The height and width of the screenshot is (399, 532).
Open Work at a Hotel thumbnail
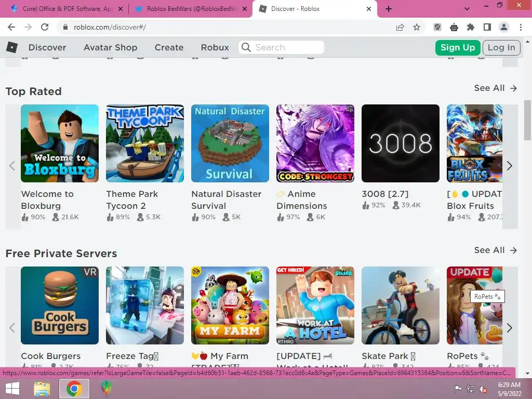click(315, 305)
